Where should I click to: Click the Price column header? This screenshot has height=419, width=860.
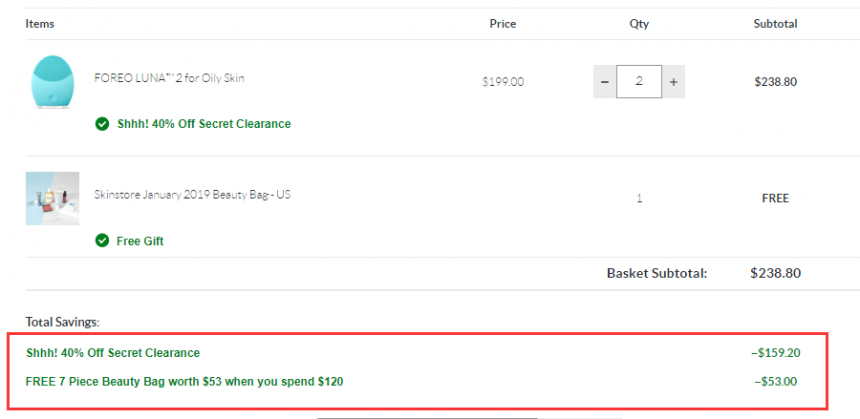(x=503, y=24)
